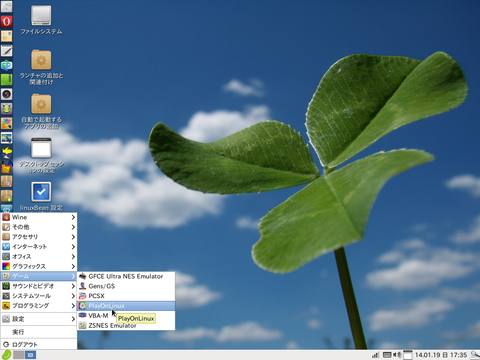
Task: Expand the インターネット submenu
Action: click(x=39, y=247)
